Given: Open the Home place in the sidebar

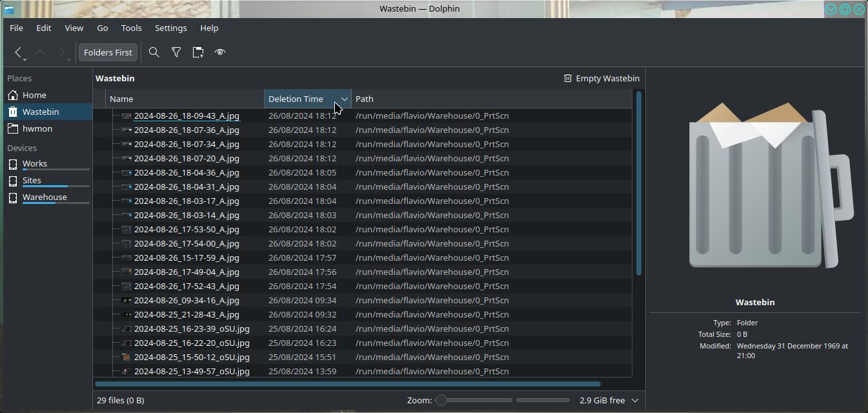Looking at the screenshot, I should [x=34, y=95].
